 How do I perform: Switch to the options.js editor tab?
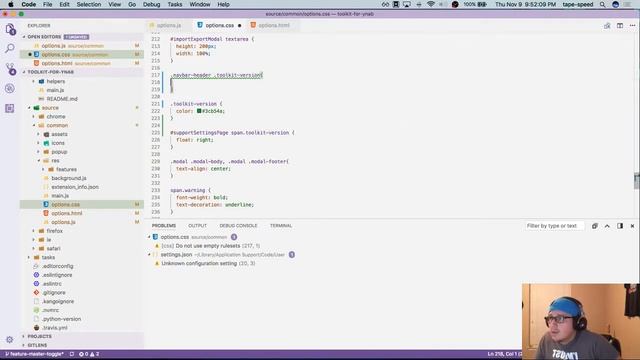[x=168, y=25]
